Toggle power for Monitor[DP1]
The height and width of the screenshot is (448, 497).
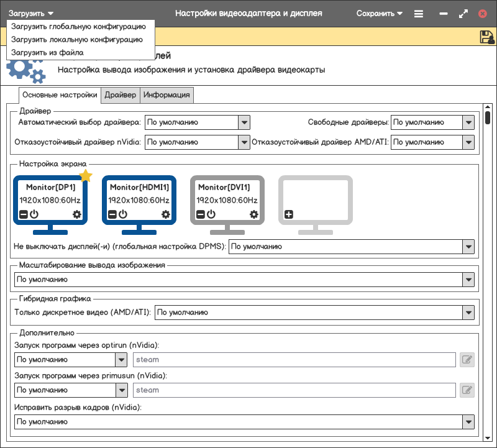pyautogui.click(x=34, y=214)
